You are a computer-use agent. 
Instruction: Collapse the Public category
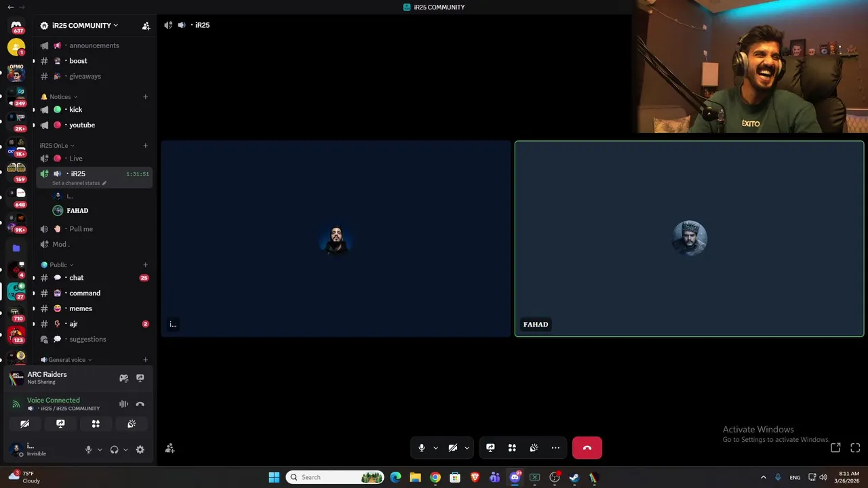57,265
